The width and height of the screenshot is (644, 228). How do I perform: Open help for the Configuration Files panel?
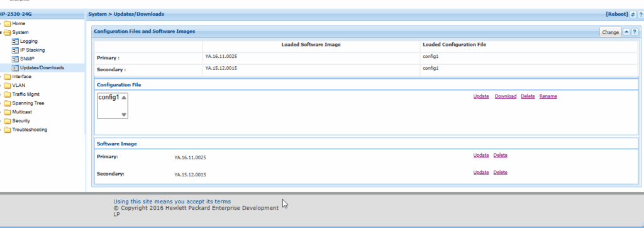click(x=635, y=31)
